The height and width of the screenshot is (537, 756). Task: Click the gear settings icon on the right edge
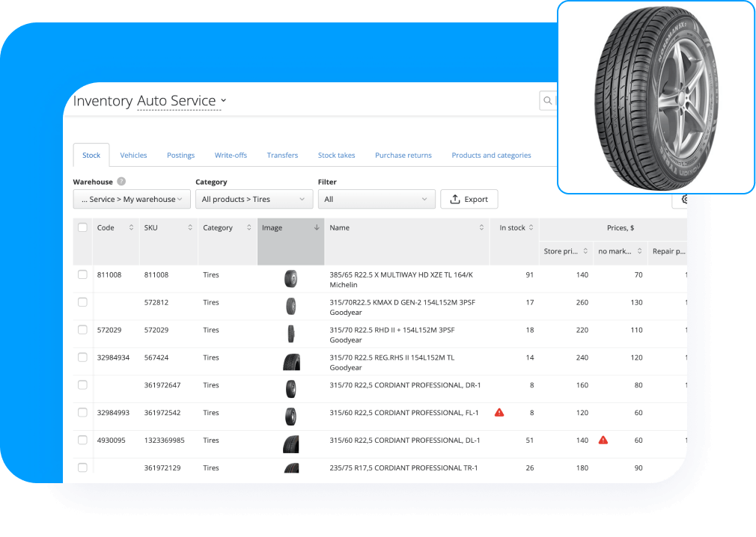685,199
